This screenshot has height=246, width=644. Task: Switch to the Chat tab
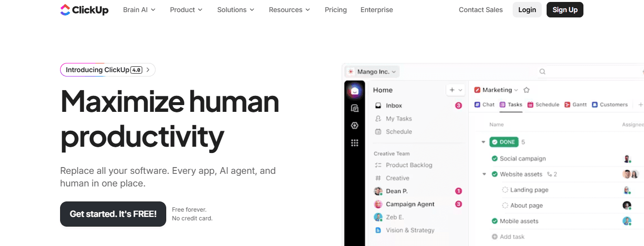coord(485,105)
